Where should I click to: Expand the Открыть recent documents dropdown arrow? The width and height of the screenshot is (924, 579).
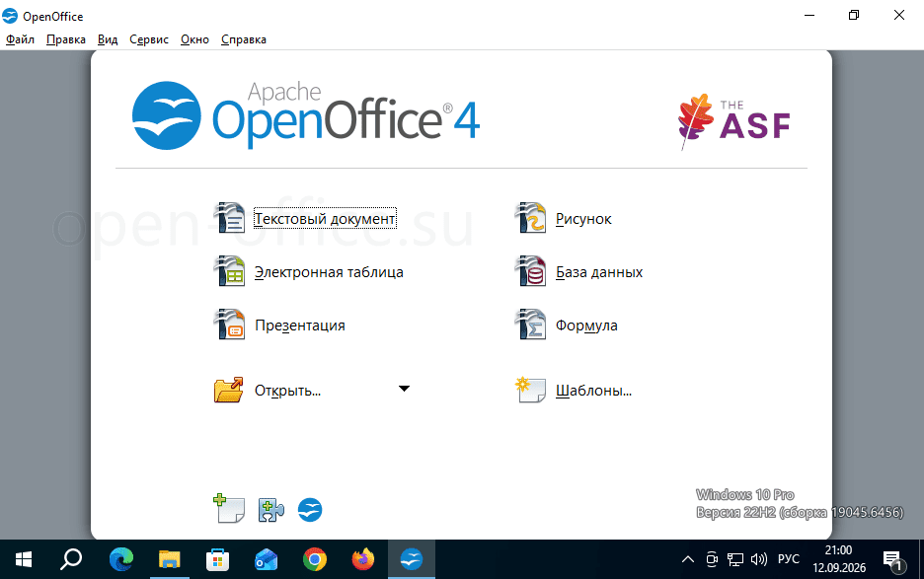click(405, 389)
